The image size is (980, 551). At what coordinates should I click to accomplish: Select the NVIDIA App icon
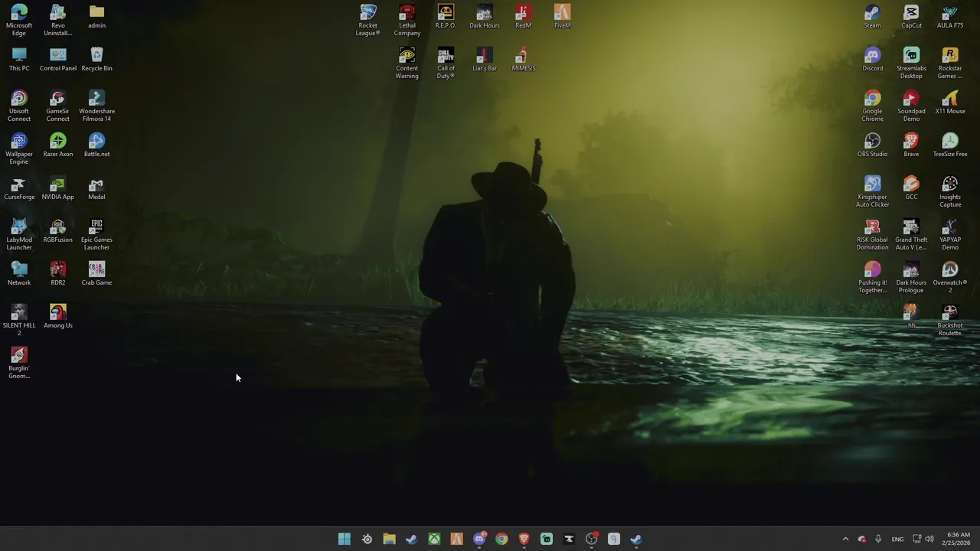click(x=58, y=187)
